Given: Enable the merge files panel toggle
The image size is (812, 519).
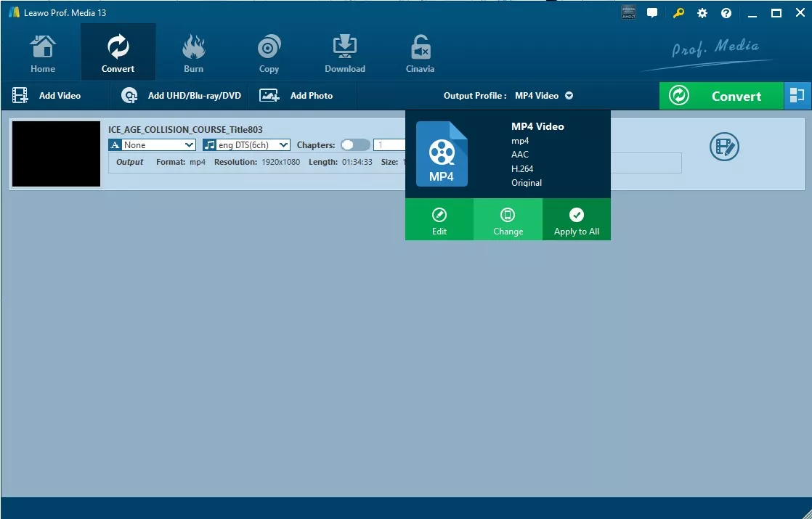Looking at the screenshot, I should (x=797, y=95).
